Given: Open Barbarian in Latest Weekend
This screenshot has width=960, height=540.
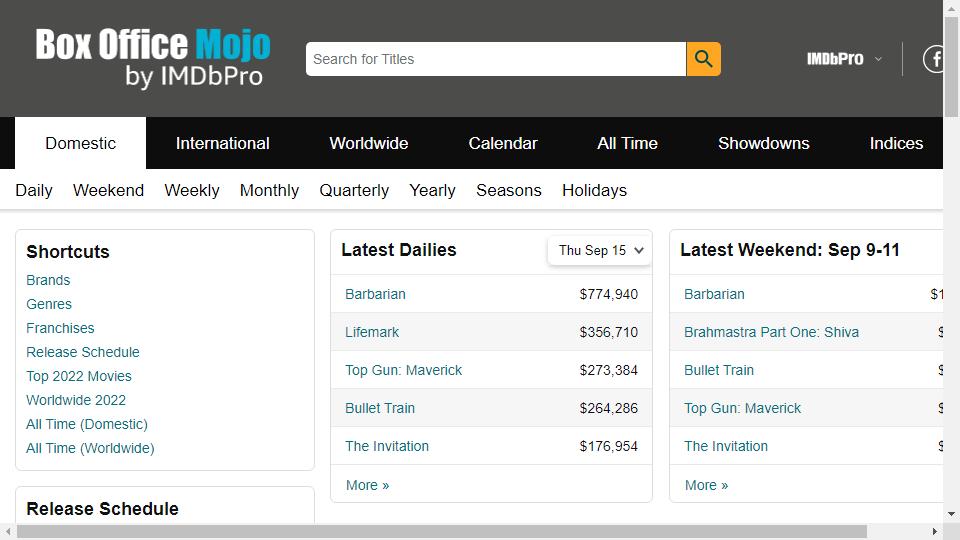Looking at the screenshot, I should coord(714,294).
